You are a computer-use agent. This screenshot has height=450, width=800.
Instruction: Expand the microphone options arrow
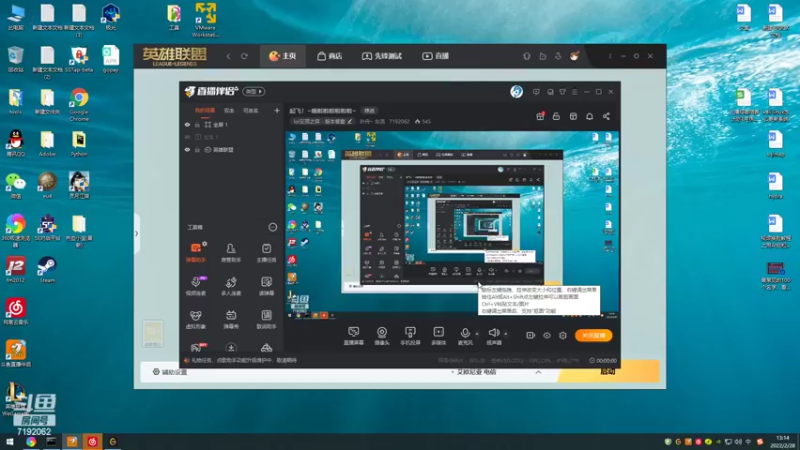[x=477, y=334]
